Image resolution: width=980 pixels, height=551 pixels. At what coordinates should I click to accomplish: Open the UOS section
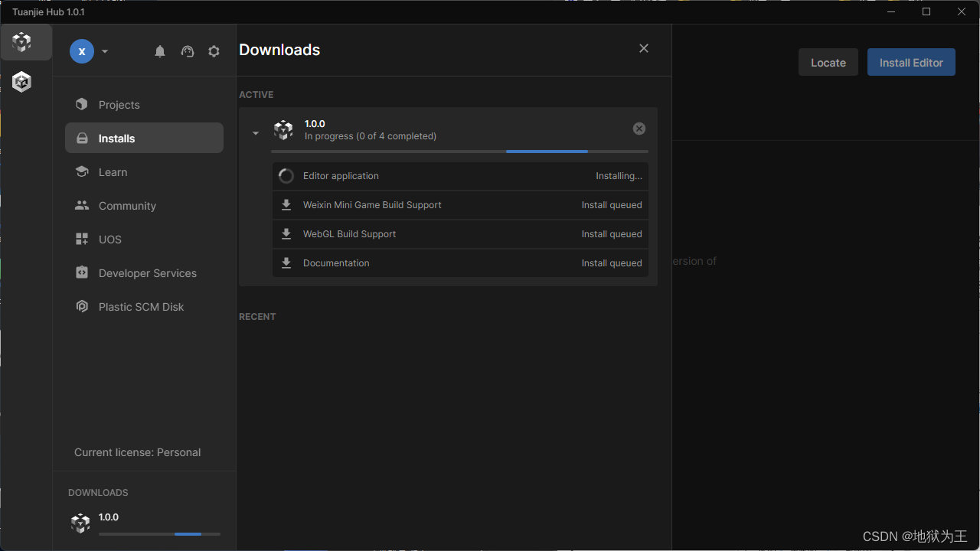[144, 240]
